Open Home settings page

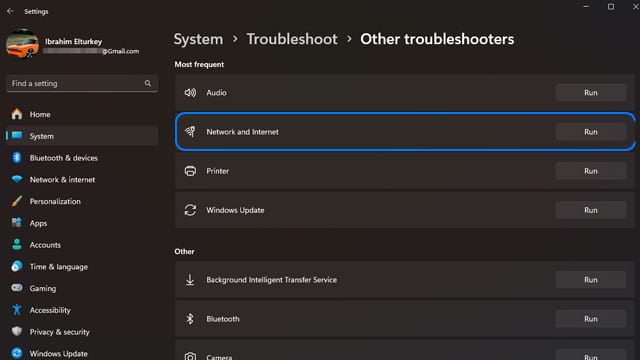82,114
